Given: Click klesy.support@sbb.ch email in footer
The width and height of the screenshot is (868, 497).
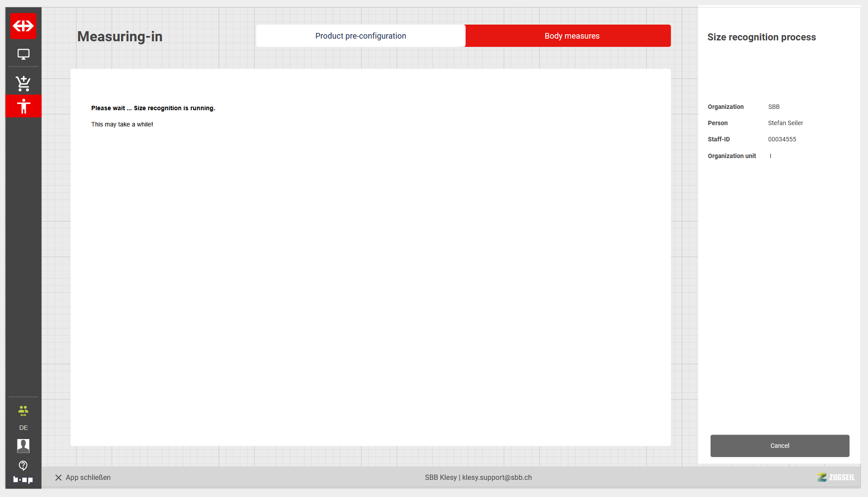Looking at the screenshot, I should coord(497,477).
